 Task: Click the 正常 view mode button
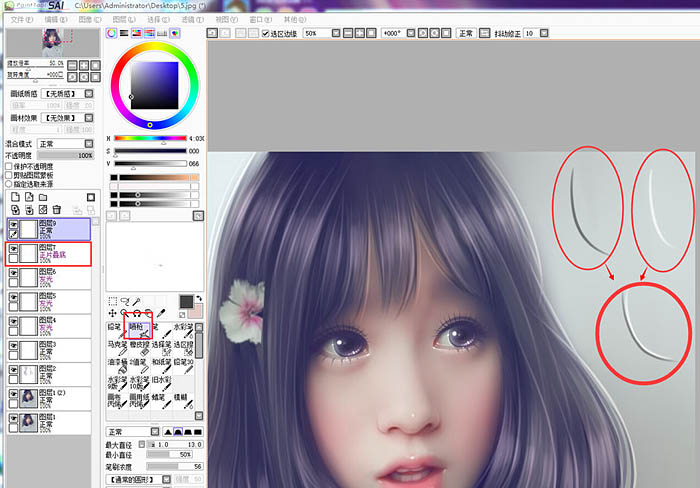coord(466,33)
